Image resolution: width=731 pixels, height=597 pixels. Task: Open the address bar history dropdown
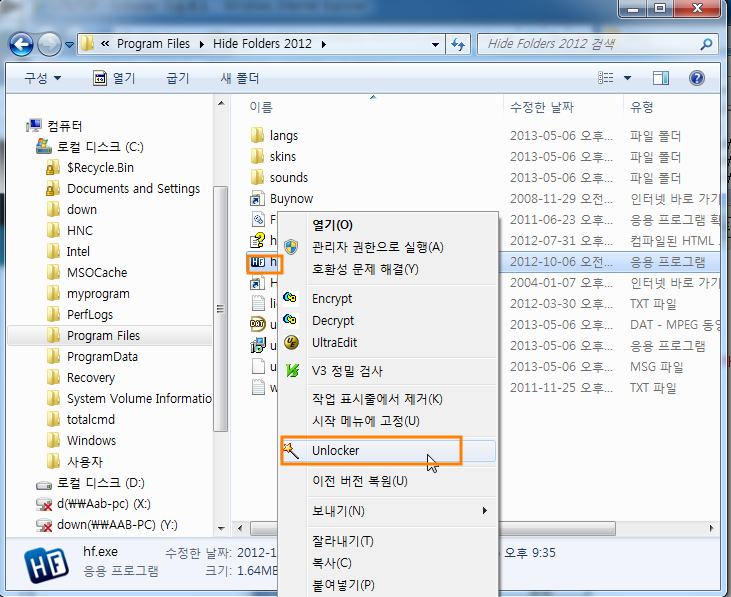pyautogui.click(x=435, y=45)
